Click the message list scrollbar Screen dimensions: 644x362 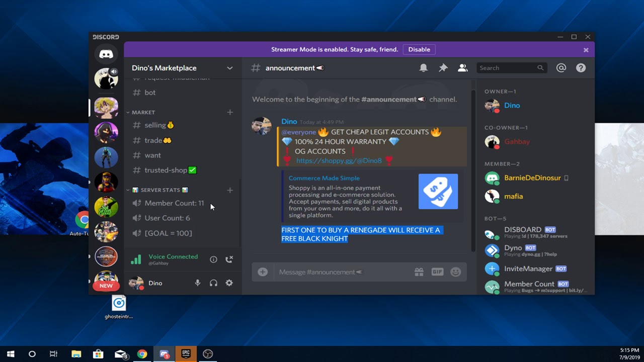tap(472, 170)
